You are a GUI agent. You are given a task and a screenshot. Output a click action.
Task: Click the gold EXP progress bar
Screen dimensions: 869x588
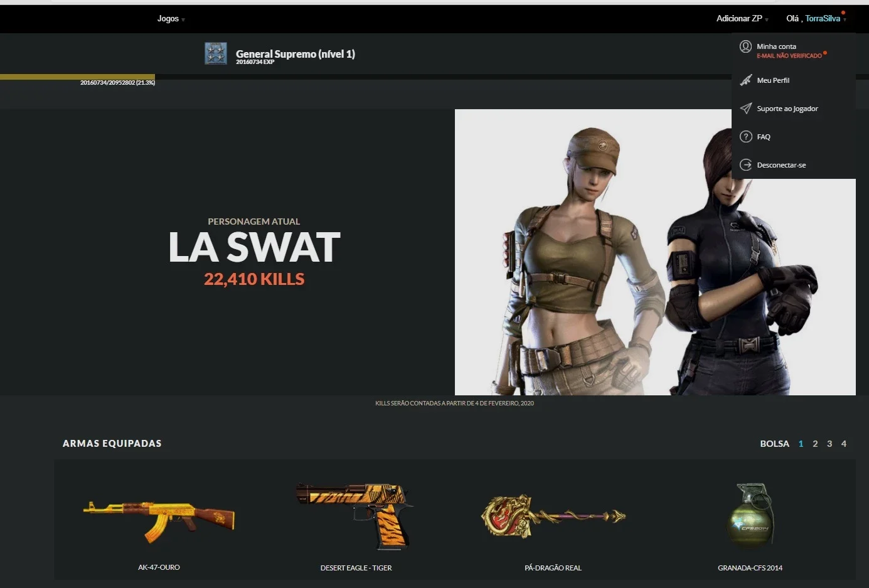pyautogui.click(x=77, y=77)
